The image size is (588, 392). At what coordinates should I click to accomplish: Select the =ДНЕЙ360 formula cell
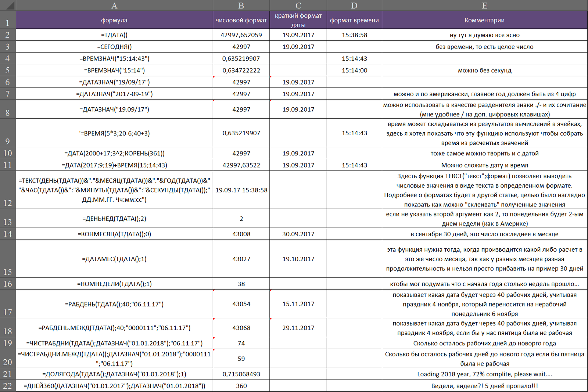pos(114,386)
